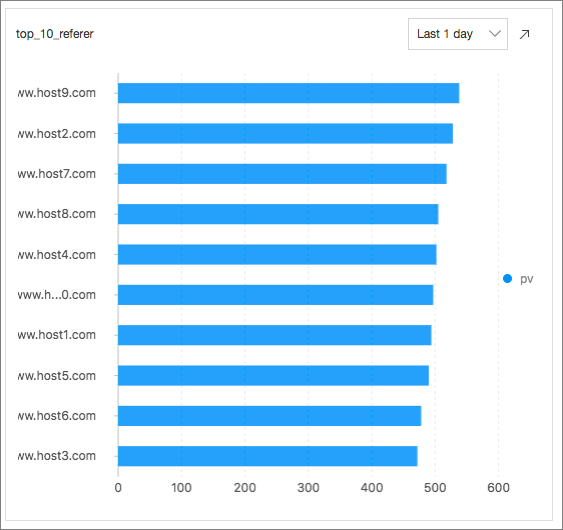Click the www.host7.com bar
The image size is (563, 530).
[282, 174]
